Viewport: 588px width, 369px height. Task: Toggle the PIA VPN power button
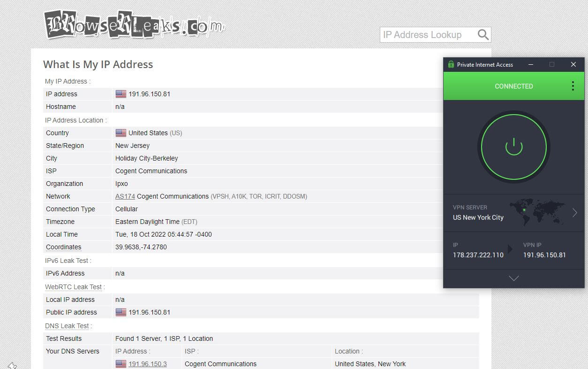pyautogui.click(x=514, y=147)
